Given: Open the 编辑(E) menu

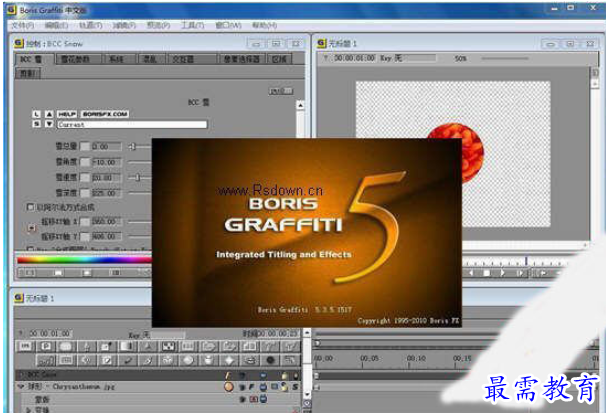Looking at the screenshot, I should [x=56, y=26].
